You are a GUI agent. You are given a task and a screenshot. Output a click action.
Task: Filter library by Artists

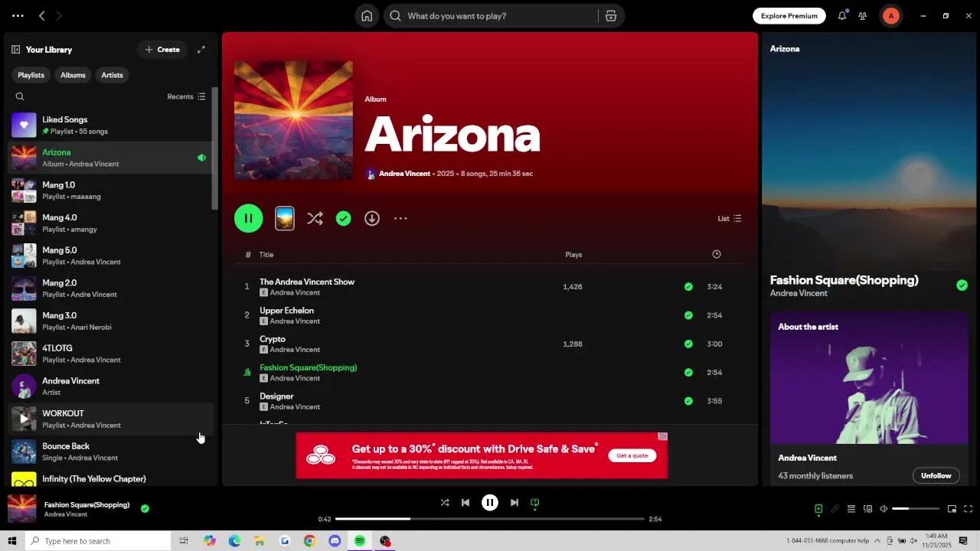[x=112, y=75]
